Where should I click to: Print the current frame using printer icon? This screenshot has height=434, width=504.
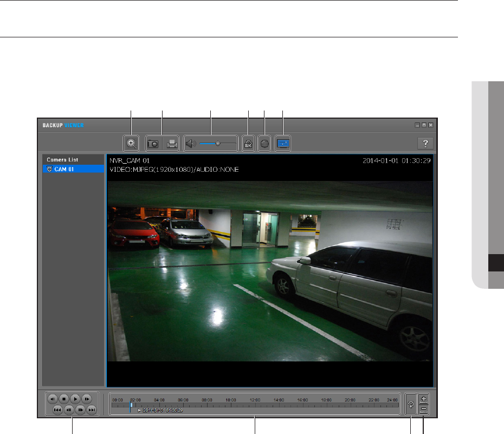pos(172,144)
